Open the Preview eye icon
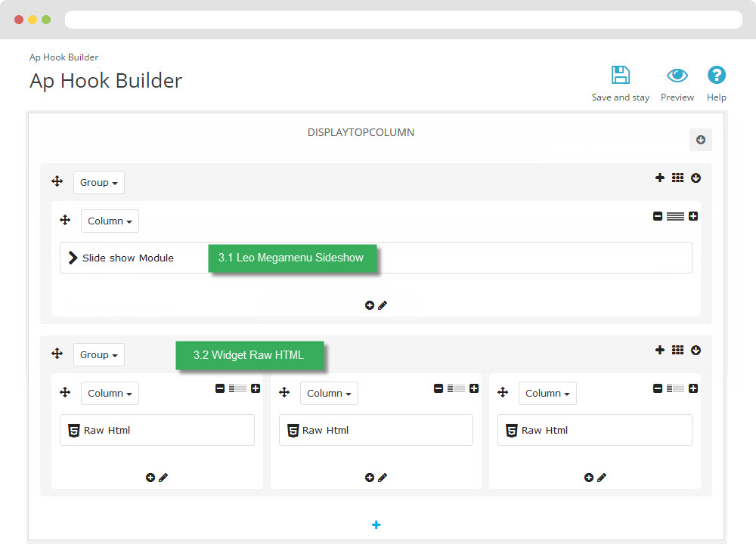 tap(677, 75)
